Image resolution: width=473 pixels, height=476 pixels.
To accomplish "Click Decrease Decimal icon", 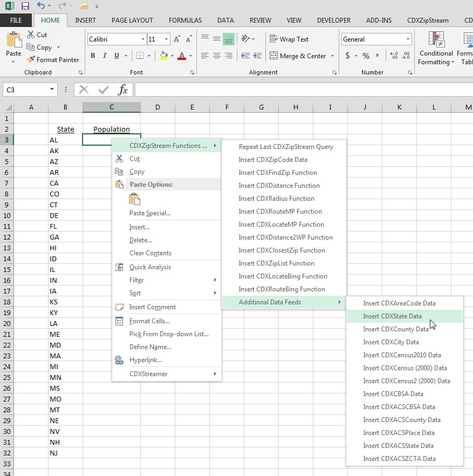I will (x=406, y=56).
